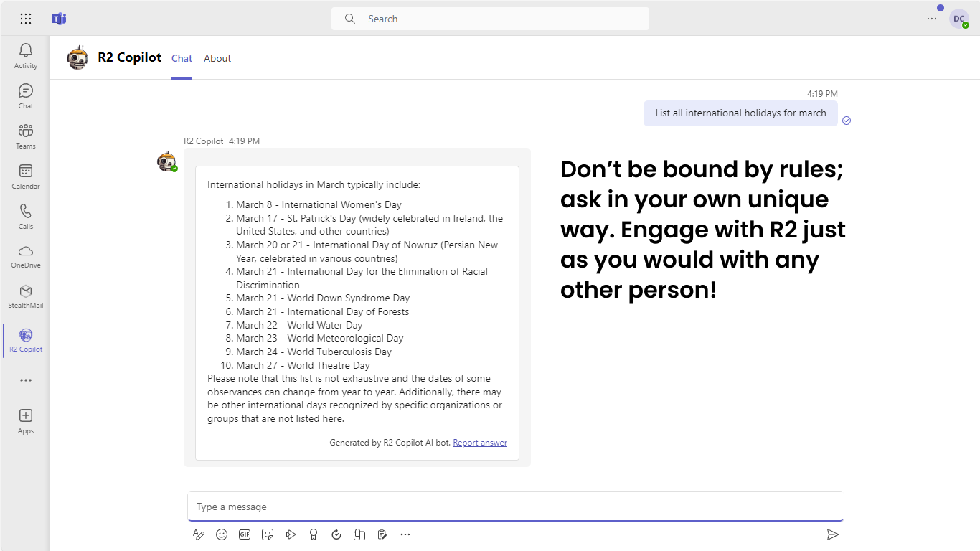This screenshot has width=980, height=551.
Task: Click 'Generated by R2 Copilot AI bot.' text
Action: click(390, 443)
